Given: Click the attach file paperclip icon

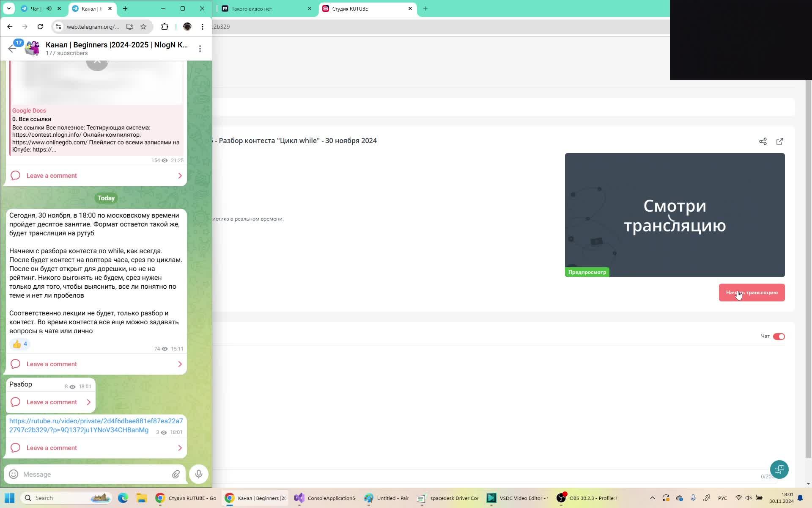Looking at the screenshot, I should (x=176, y=474).
